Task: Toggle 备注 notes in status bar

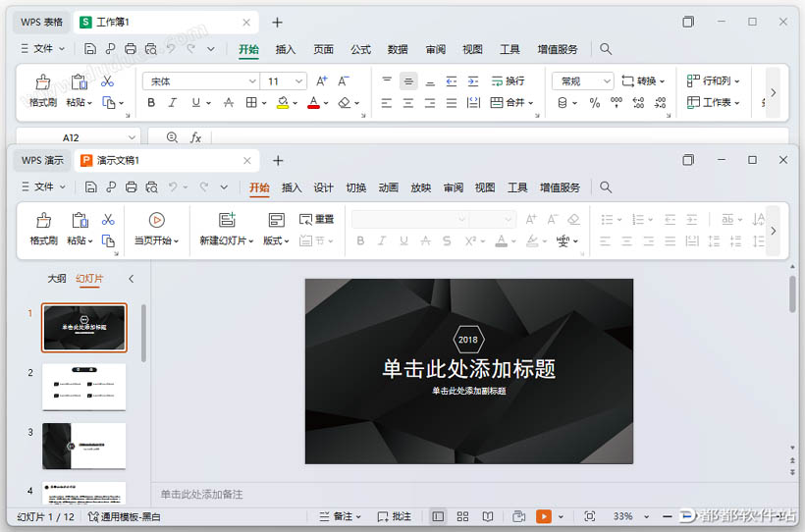Action: tap(340, 516)
